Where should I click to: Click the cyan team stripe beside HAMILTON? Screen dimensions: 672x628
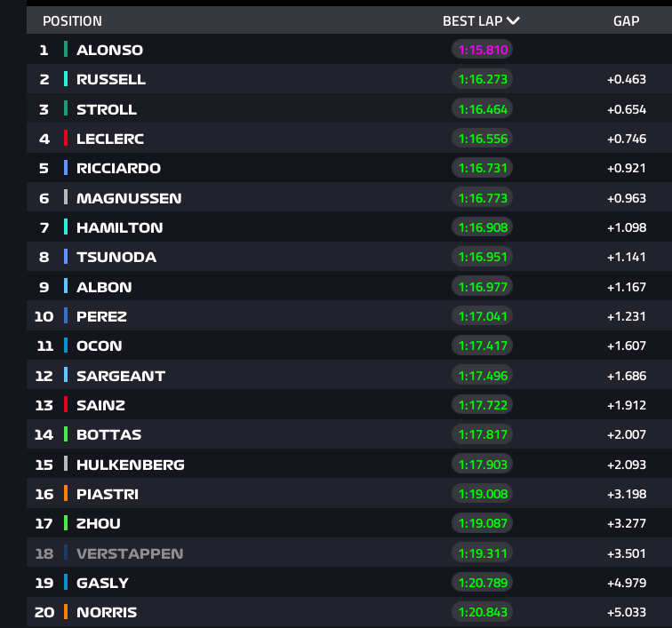66,227
